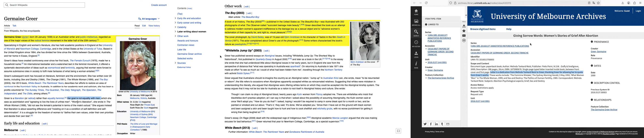644x138 pixels.
Task: Share the item on Facebook
Action: [431, 124]
